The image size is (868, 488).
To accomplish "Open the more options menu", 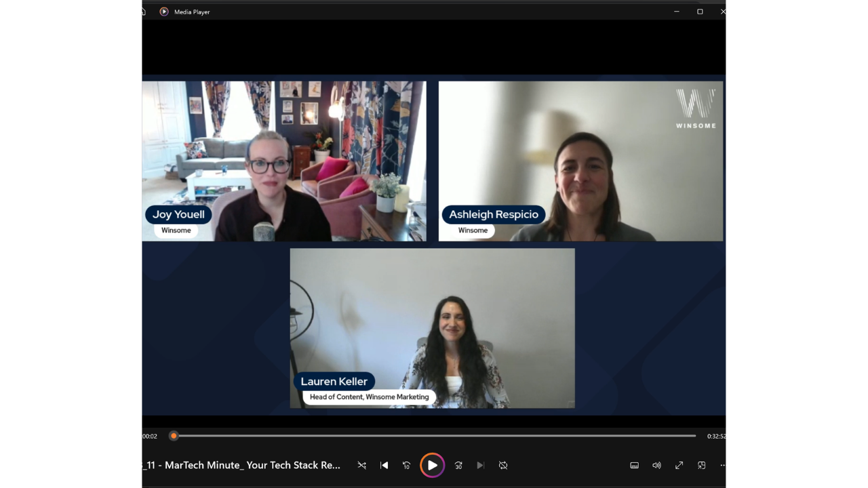I will click(x=723, y=466).
